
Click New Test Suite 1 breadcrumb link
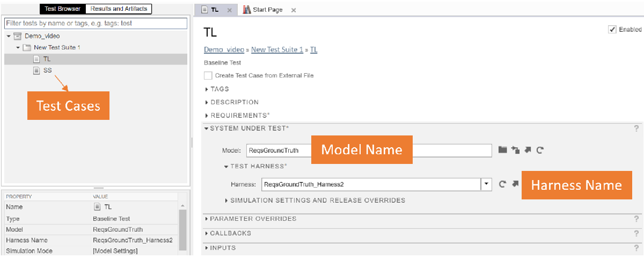[x=277, y=50]
